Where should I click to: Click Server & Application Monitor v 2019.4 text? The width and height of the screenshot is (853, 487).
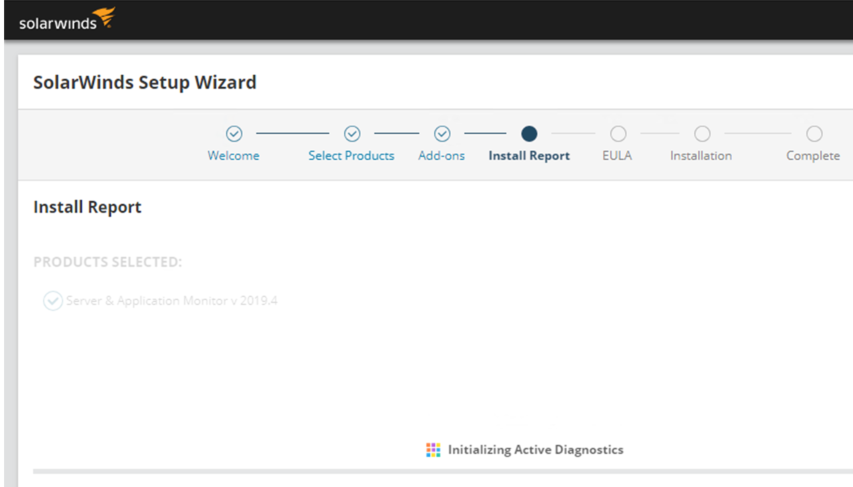[x=171, y=300]
